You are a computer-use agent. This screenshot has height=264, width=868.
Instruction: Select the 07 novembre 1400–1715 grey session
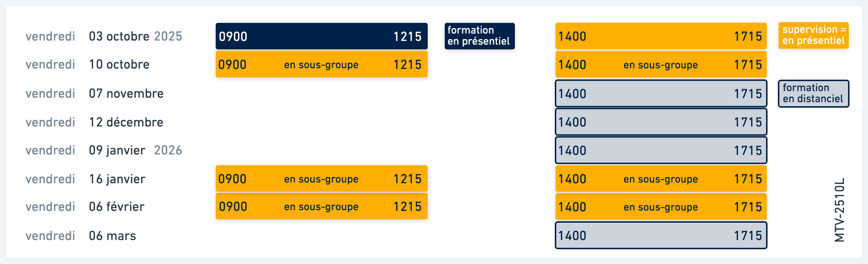(x=661, y=94)
